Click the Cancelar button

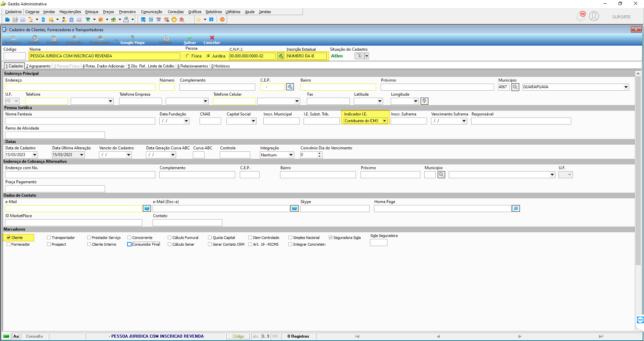[x=212, y=40]
